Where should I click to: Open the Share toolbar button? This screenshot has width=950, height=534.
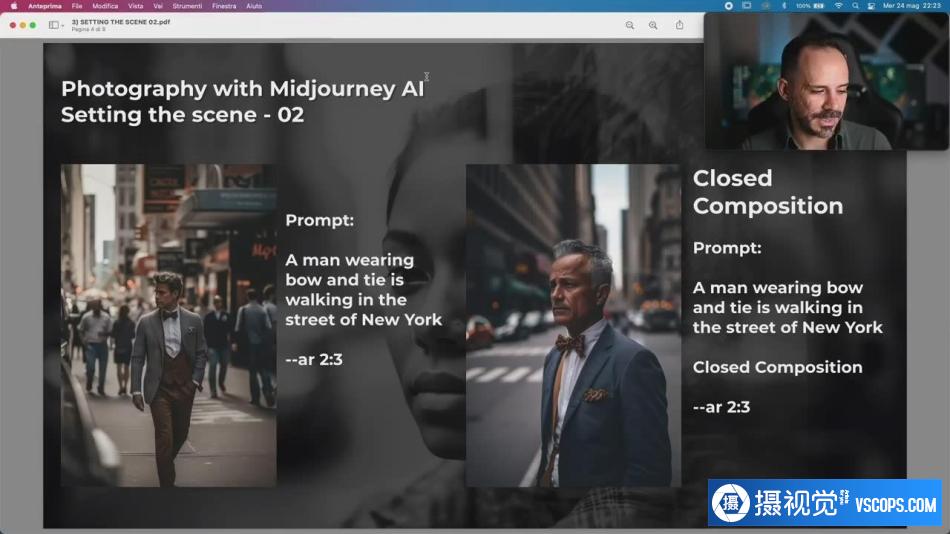(680, 25)
